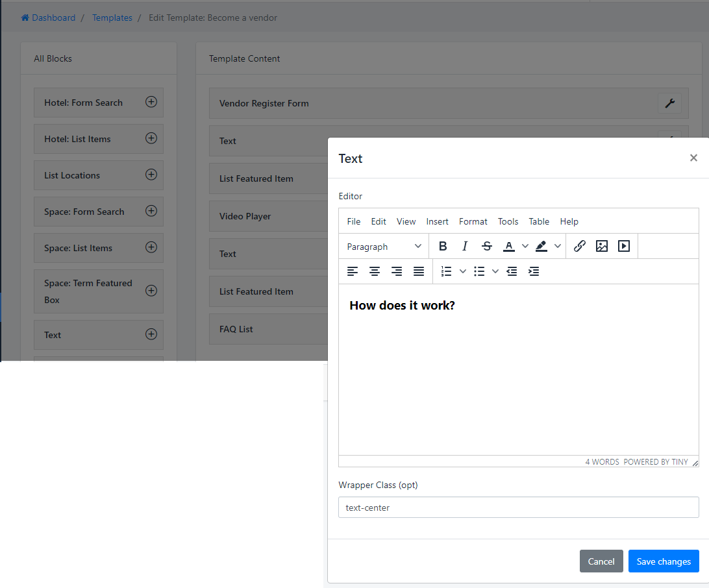Insert an image into the editor
The image size is (709, 588).
pyautogui.click(x=602, y=246)
